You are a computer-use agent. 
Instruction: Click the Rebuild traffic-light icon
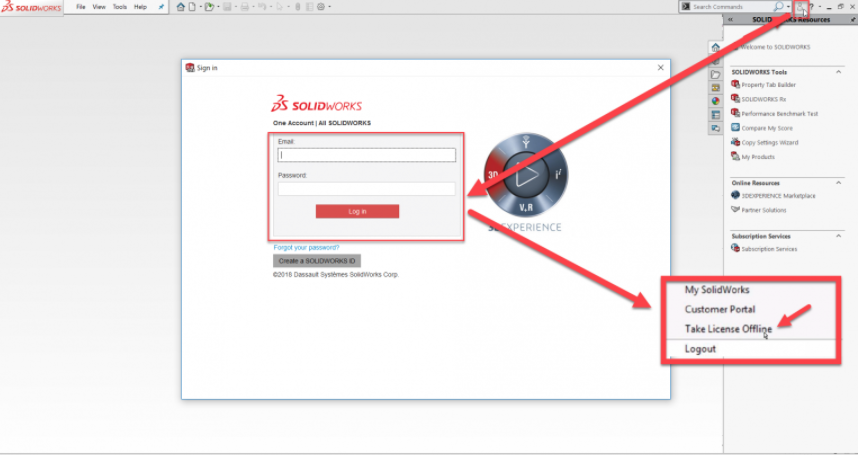click(298, 7)
